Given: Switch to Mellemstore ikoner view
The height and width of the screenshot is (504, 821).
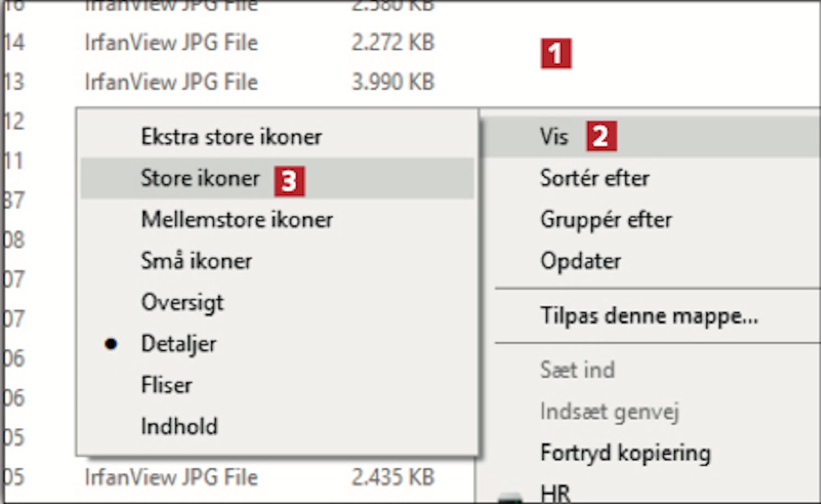Looking at the screenshot, I should click(277, 220).
